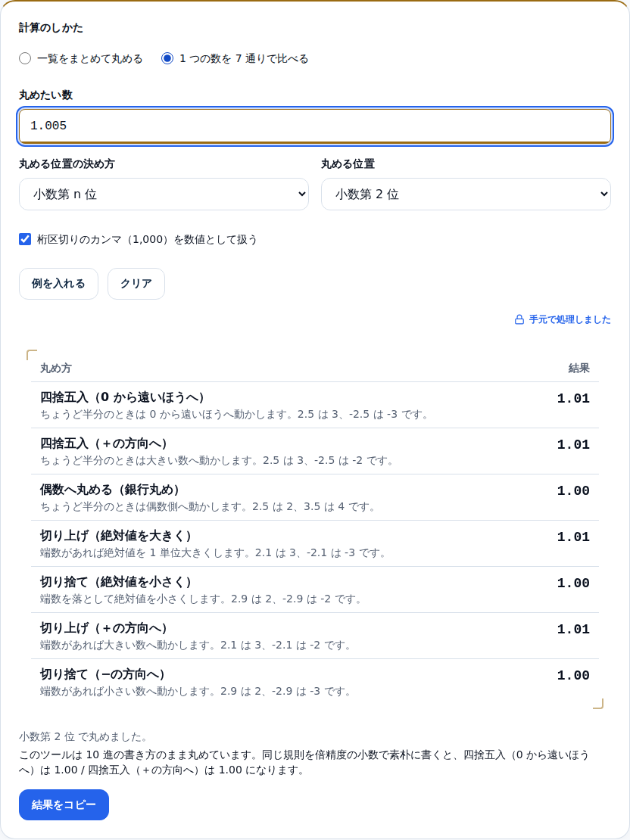Viewport: 630px width, 840px height.
Task: Click the 計算のしかた heading
Action: tap(51, 28)
